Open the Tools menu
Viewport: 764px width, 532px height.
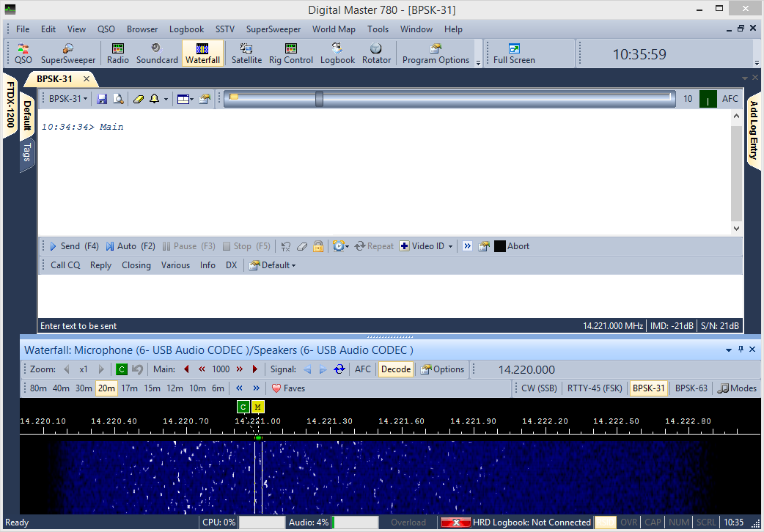[378, 29]
